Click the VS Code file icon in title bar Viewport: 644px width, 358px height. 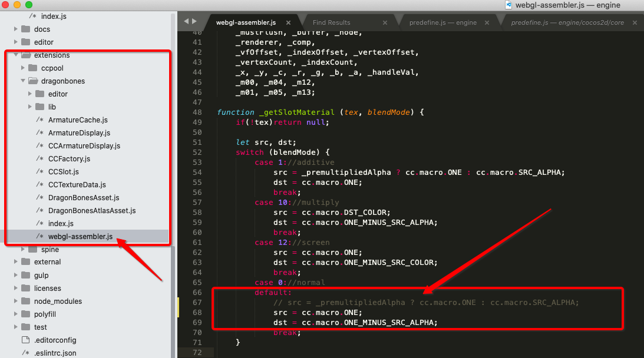tap(509, 5)
